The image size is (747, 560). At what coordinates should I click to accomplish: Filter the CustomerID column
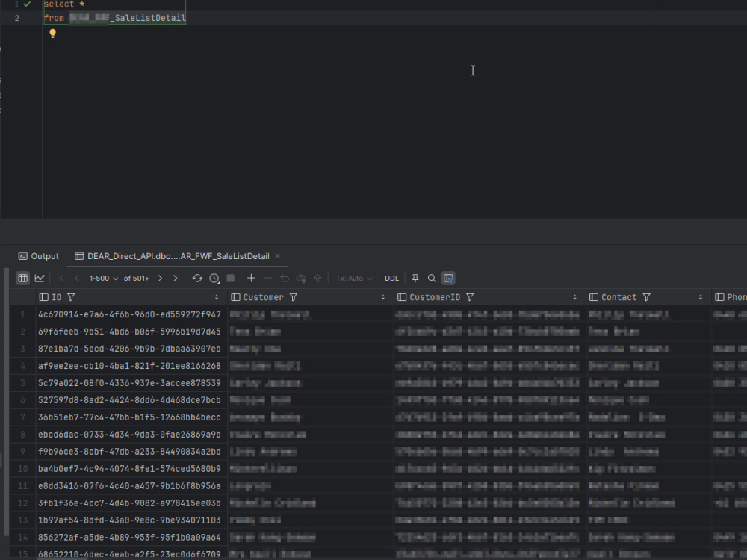point(470,297)
